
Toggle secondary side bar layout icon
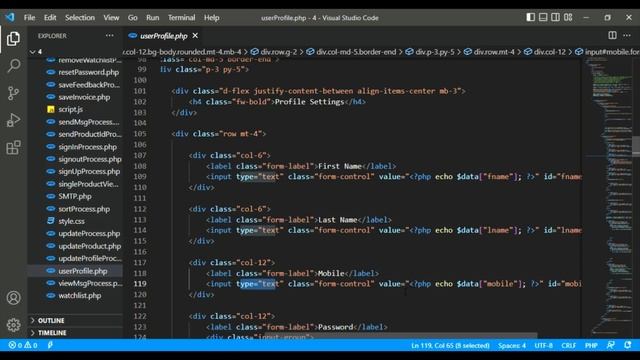click(556, 18)
